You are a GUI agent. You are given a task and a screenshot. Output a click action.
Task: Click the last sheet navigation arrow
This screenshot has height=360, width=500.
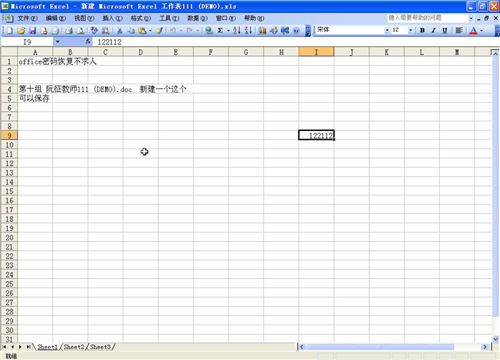click(x=28, y=347)
